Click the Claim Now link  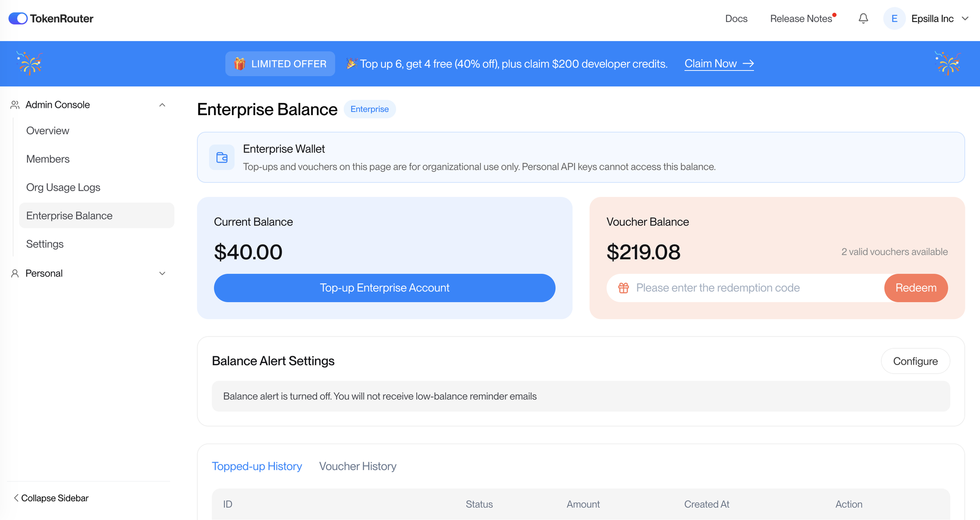coord(719,64)
